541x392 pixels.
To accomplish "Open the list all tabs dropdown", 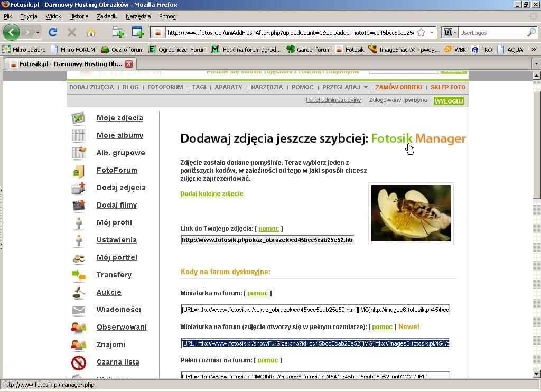I will (x=536, y=64).
